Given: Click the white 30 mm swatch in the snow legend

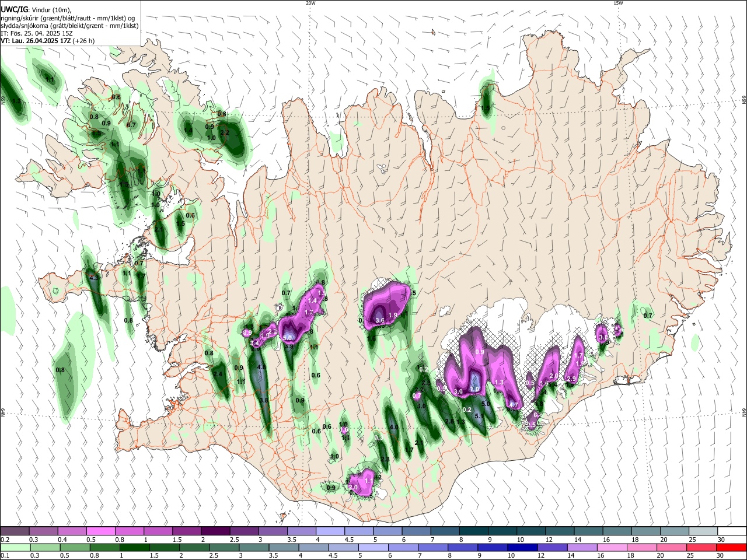Looking at the screenshot, I should 731,531.
